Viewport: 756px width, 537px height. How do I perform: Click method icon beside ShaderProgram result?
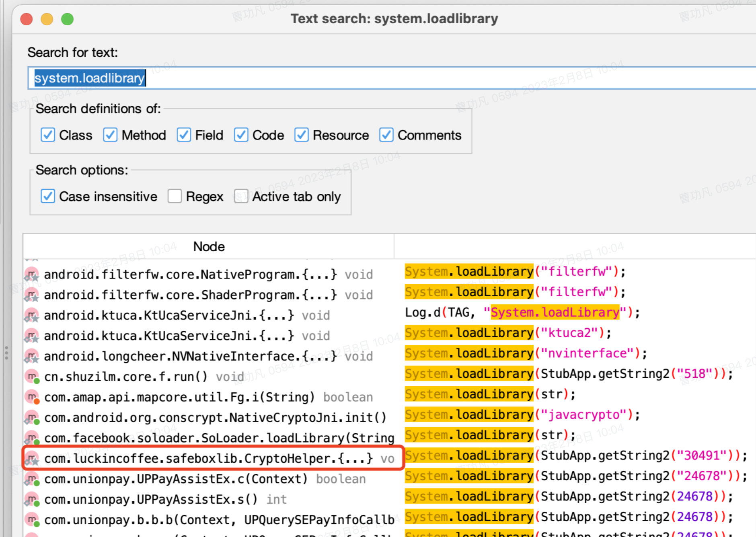point(32,295)
